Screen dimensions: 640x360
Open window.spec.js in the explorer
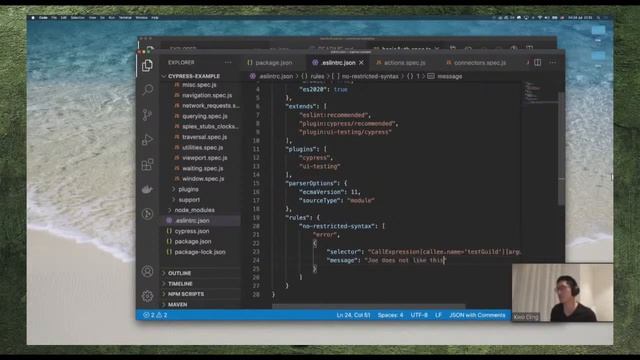203,179
